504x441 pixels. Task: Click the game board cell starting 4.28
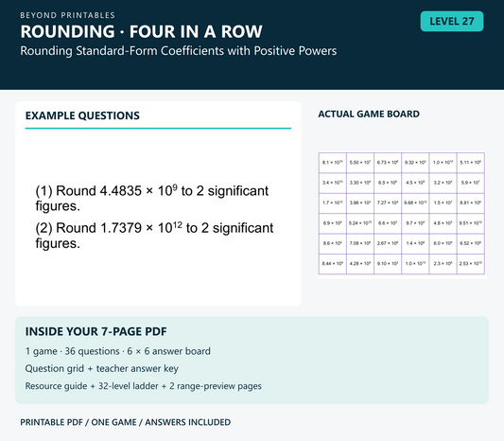pyautogui.click(x=360, y=264)
